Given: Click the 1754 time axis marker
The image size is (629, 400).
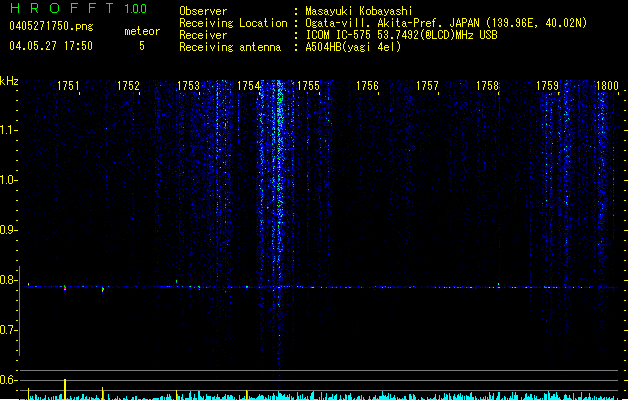Looking at the screenshot, I should [248, 86].
